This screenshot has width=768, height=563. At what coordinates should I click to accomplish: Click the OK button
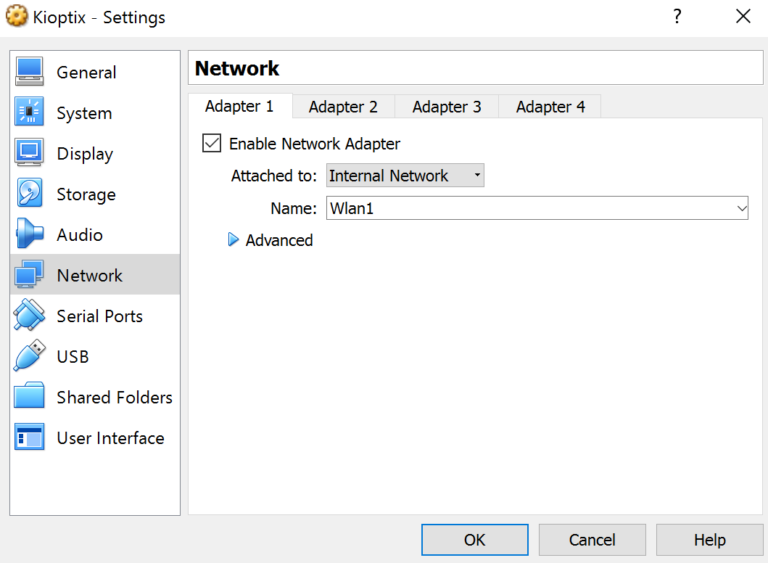point(475,539)
